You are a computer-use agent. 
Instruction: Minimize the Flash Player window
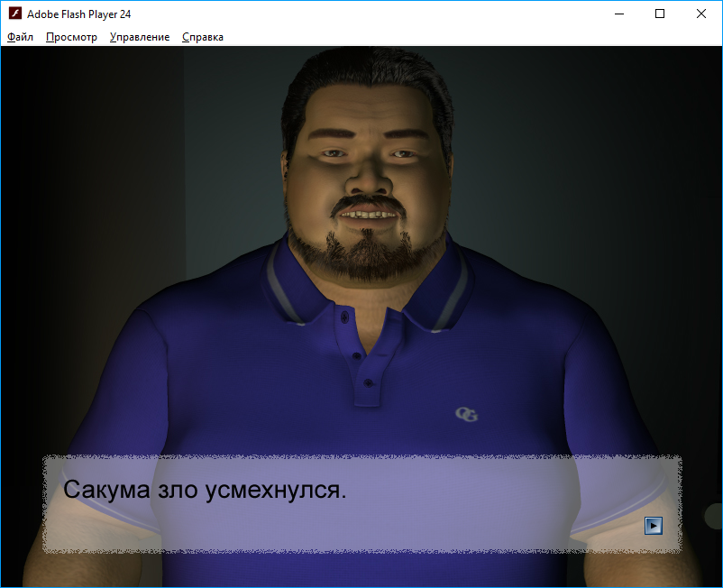pyautogui.click(x=618, y=14)
